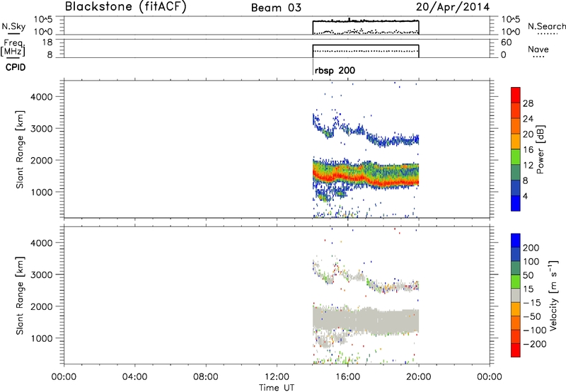The image size is (566, 392).
Task: Click the 'Slant Range [km]' label of power plot
Action: click(20, 149)
